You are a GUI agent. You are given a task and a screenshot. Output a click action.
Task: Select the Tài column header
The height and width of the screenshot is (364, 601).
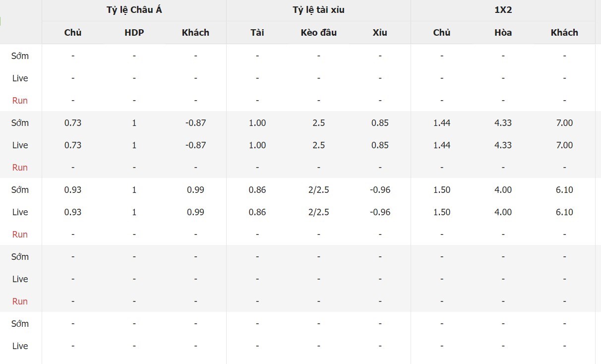[257, 33]
